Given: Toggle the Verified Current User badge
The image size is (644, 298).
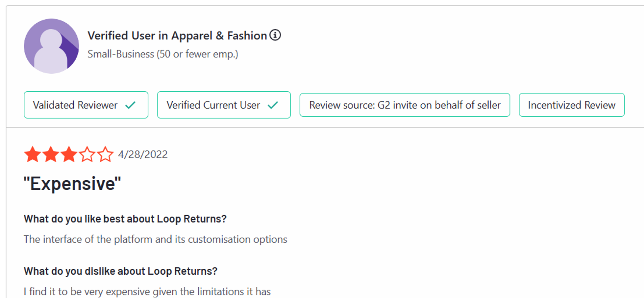Looking at the screenshot, I should 224,105.
